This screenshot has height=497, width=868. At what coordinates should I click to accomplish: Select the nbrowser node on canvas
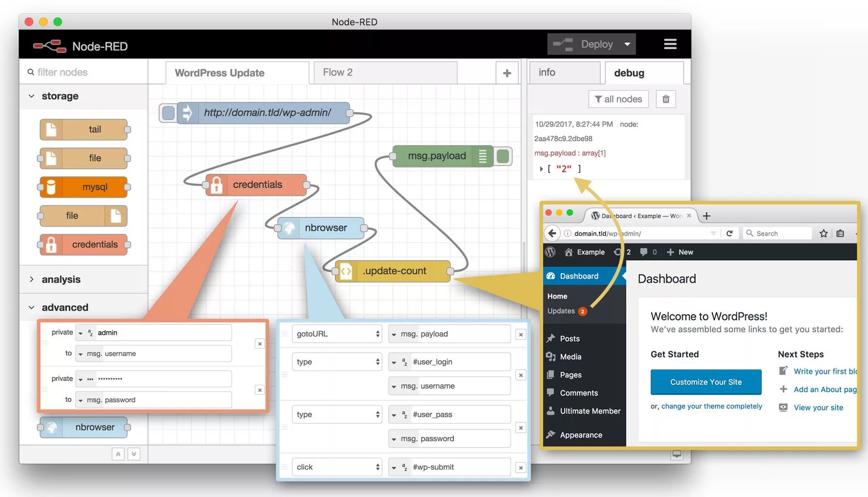321,228
